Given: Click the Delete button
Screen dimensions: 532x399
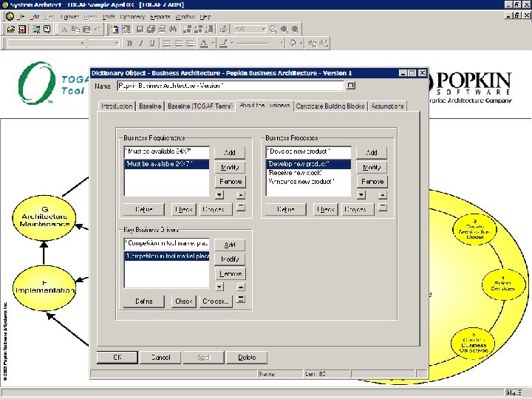Looking at the screenshot, I should pyautogui.click(x=247, y=358).
